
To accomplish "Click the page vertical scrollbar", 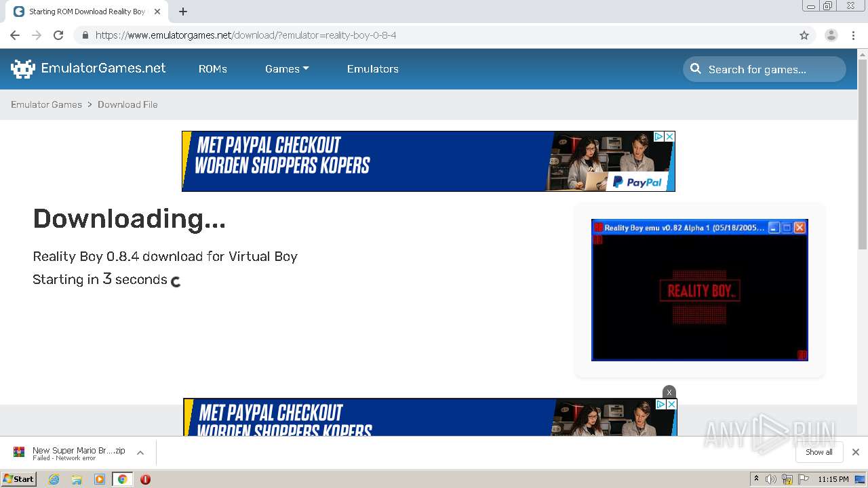I will tap(863, 155).
